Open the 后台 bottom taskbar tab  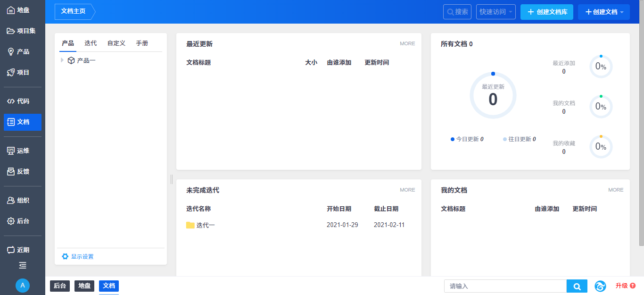tap(60, 286)
